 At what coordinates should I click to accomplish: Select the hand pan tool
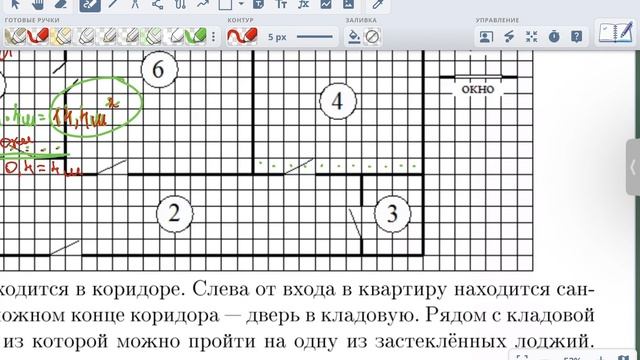38,4
